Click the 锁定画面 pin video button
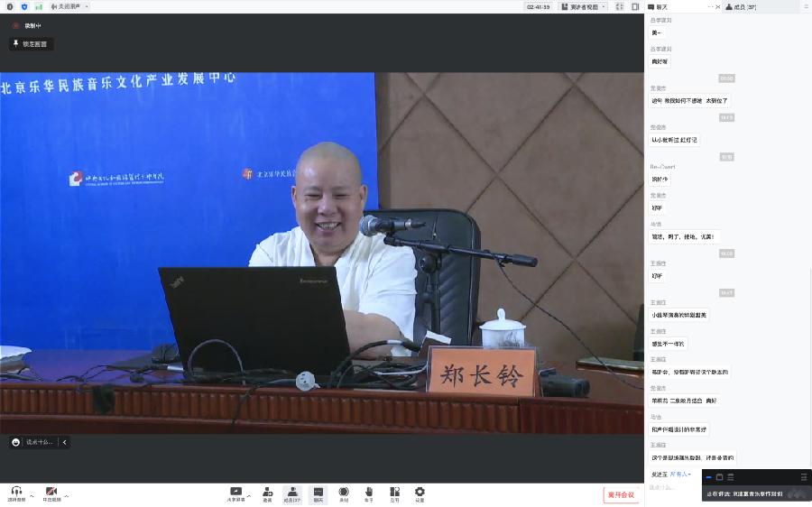The image size is (812, 507). click(x=31, y=44)
